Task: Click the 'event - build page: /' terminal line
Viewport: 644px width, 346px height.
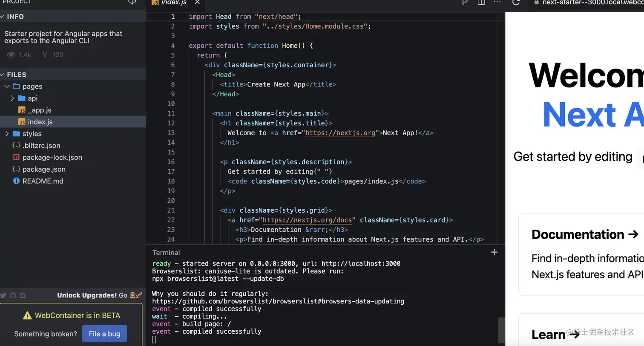Action: pos(192,324)
